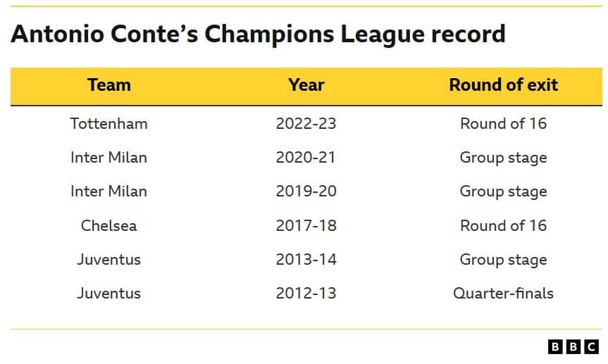
Task: Select Inter Milan in the 2020-21 row
Action: pyautogui.click(x=108, y=158)
